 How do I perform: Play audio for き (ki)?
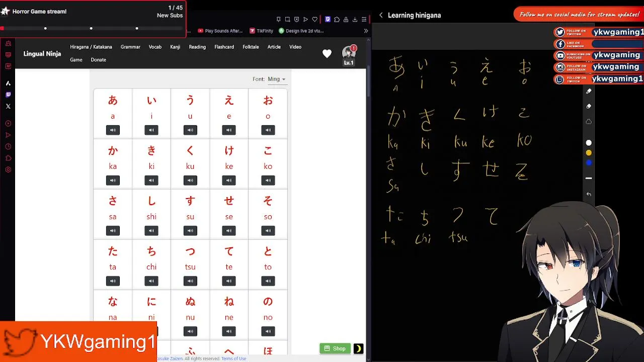(151, 180)
